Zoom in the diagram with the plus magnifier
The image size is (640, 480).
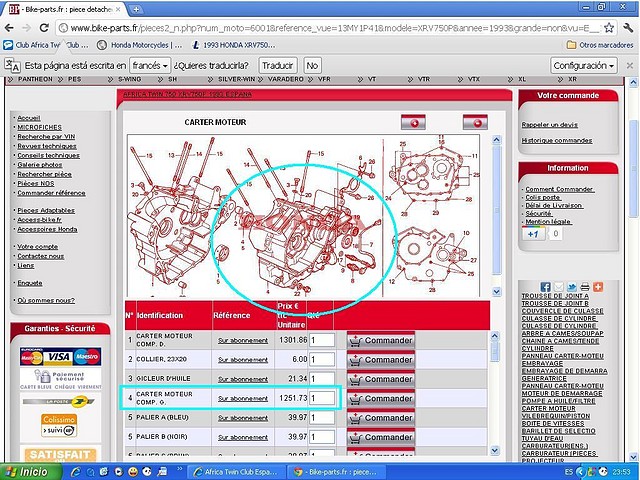[x=413, y=122]
